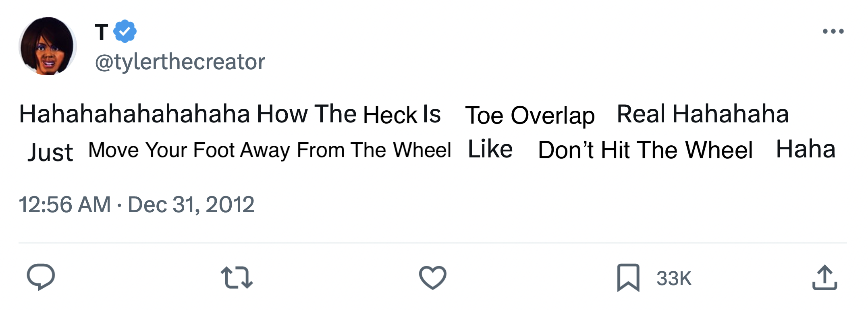Click the blue verified badge
Viewport: 868px width, 310px height.
(125, 31)
